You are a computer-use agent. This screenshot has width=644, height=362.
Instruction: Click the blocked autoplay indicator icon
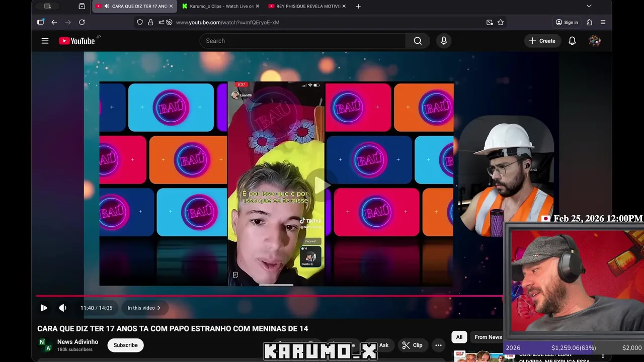pos(169,22)
